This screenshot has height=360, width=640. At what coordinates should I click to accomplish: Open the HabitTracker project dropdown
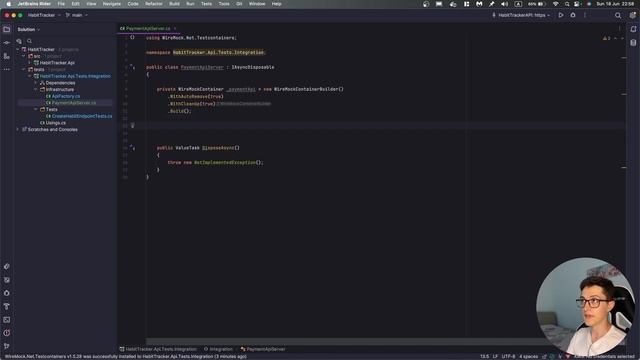[x=44, y=15]
